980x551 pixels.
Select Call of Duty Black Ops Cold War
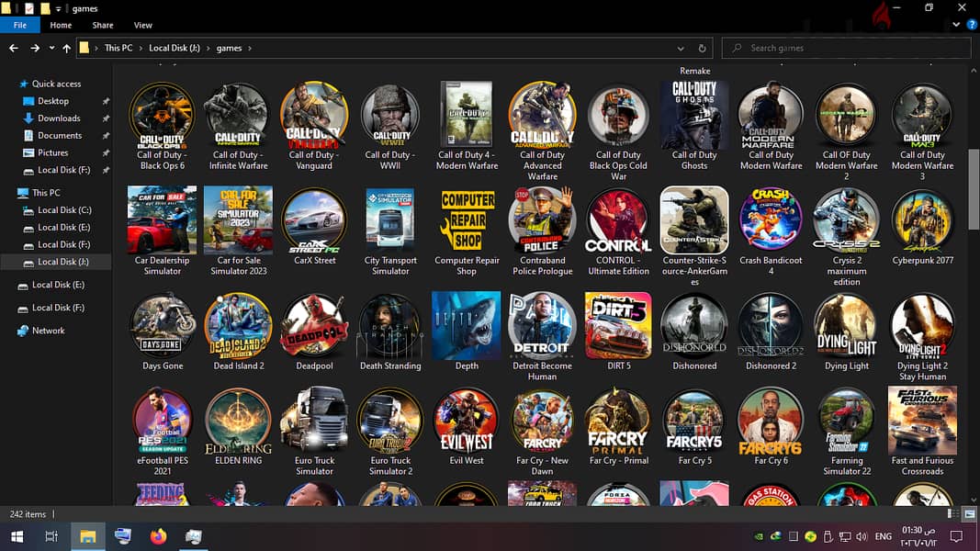[x=618, y=115]
